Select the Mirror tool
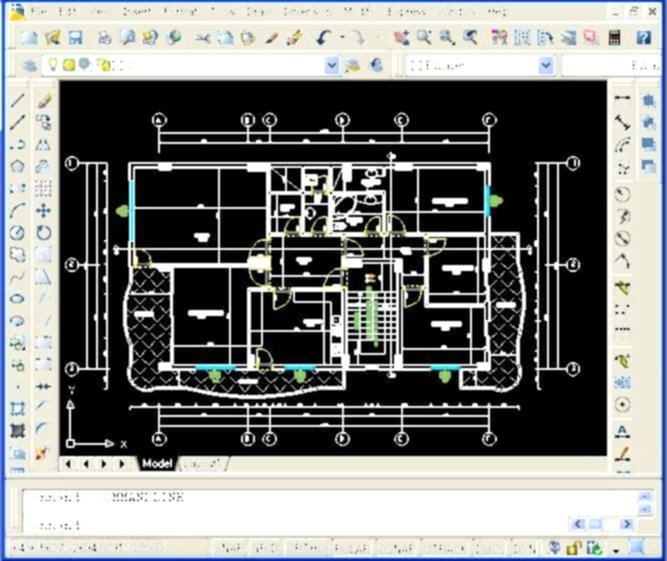 44,145
